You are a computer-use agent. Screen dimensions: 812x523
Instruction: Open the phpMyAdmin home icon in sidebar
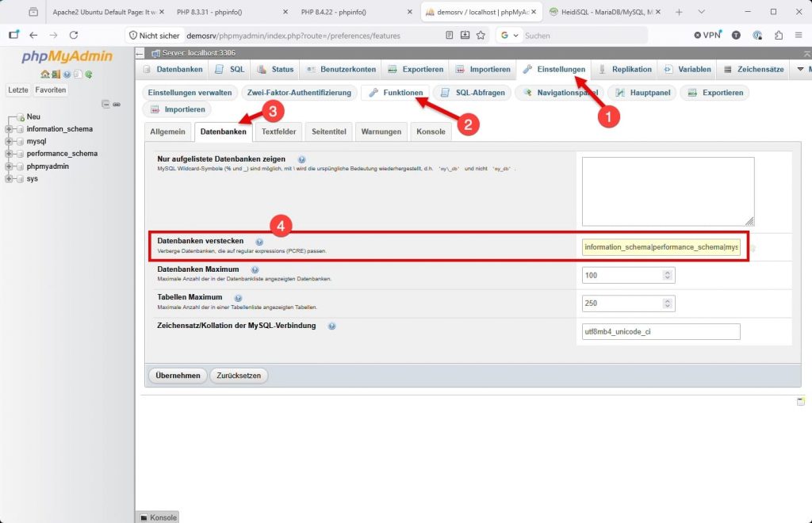[45, 74]
